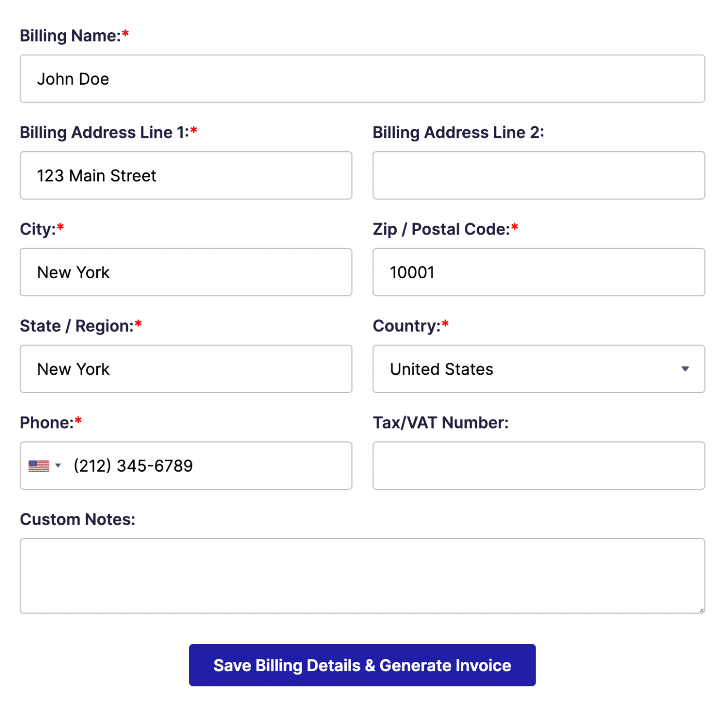This screenshot has width=728, height=716.
Task: Select the Zip / Postal Code field
Action: 539,272
